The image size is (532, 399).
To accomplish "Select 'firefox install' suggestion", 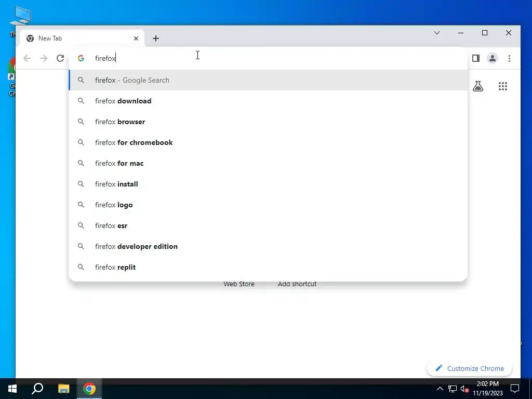I will tap(268, 184).
